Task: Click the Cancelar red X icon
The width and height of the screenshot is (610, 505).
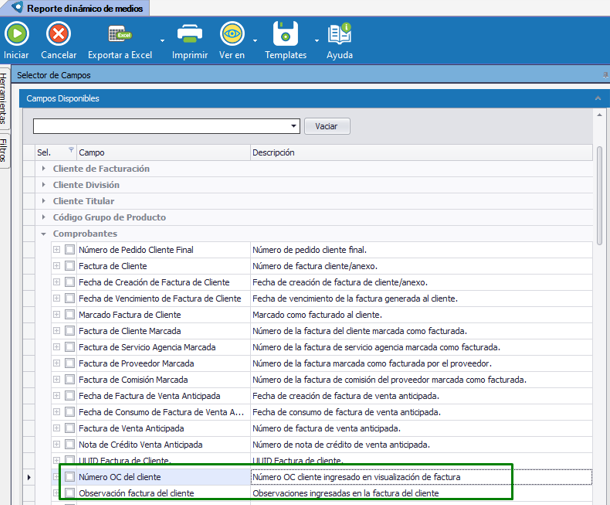Action: pyautogui.click(x=58, y=35)
